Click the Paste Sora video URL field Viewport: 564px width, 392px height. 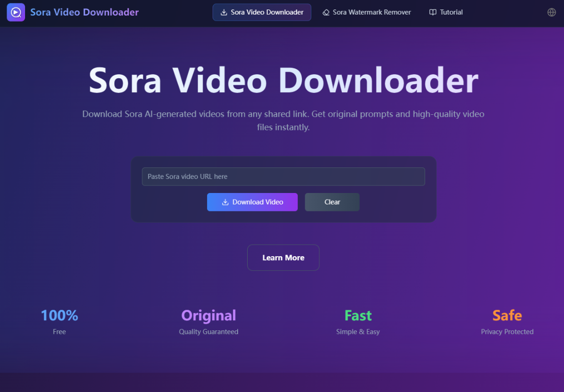click(283, 176)
